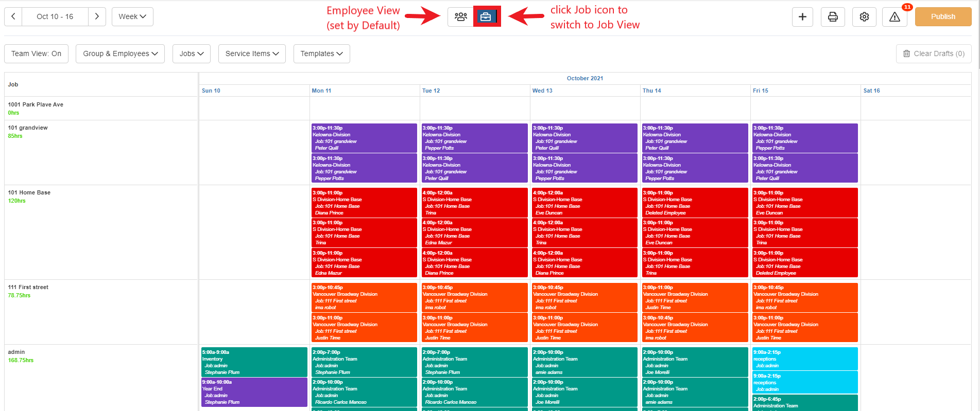Open the Jobs filter dropdown

(x=192, y=53)
